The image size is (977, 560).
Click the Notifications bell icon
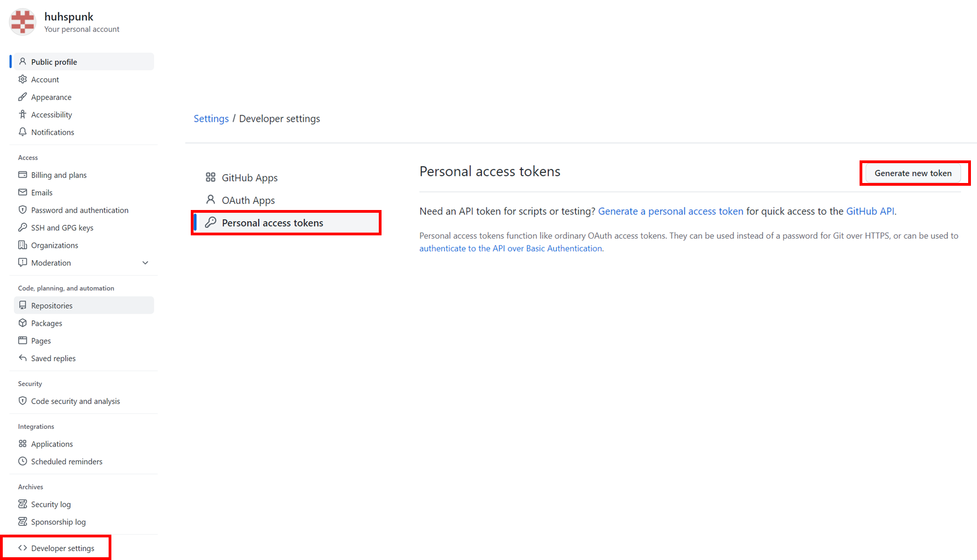point(23,132)
